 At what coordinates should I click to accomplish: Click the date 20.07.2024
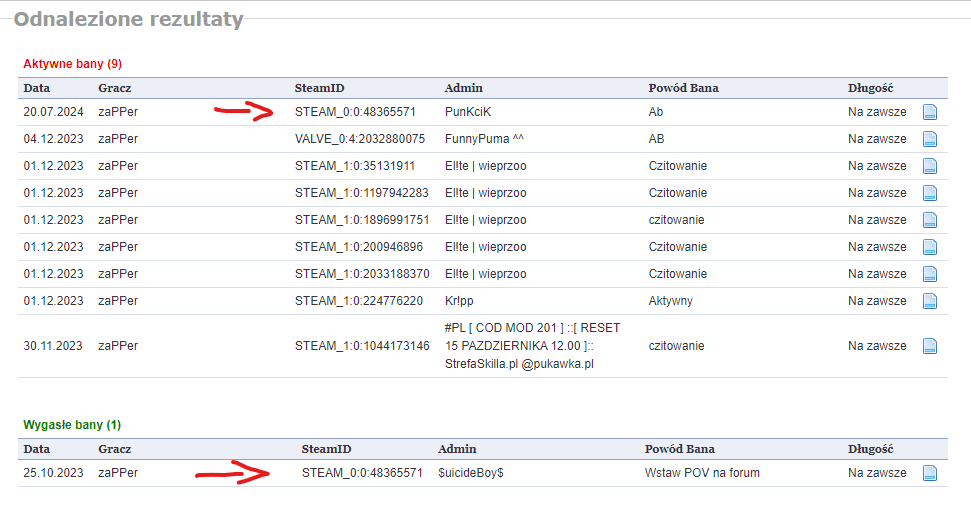click(x=53, y=112)
